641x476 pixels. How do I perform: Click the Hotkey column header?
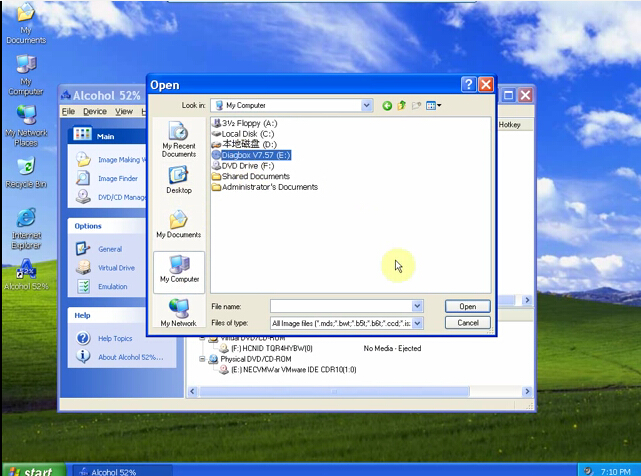pos(515,125)
